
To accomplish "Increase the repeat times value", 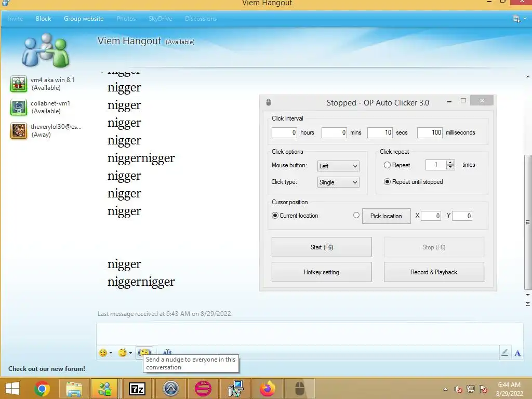I will (450, 163).
